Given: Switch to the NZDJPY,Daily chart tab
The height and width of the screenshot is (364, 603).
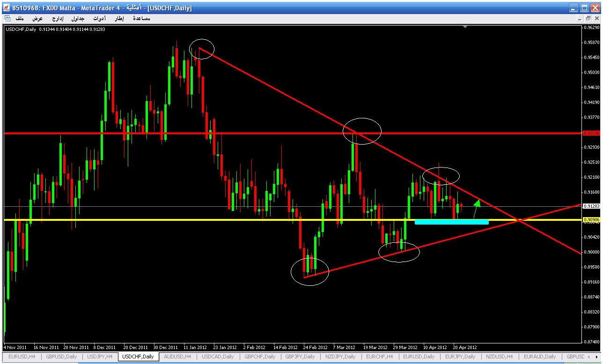Looking at the screenshot, I should click(x=341, y=357).
